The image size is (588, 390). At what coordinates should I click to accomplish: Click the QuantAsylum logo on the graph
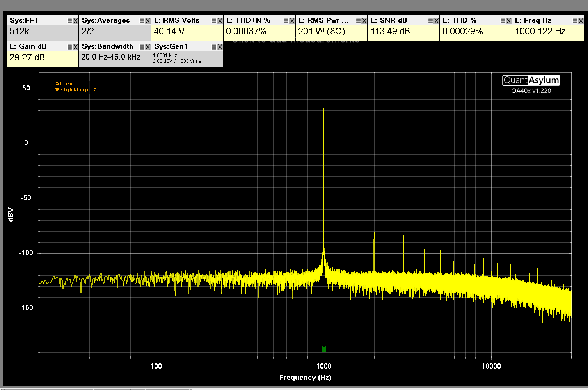click(x=531, y=80)
